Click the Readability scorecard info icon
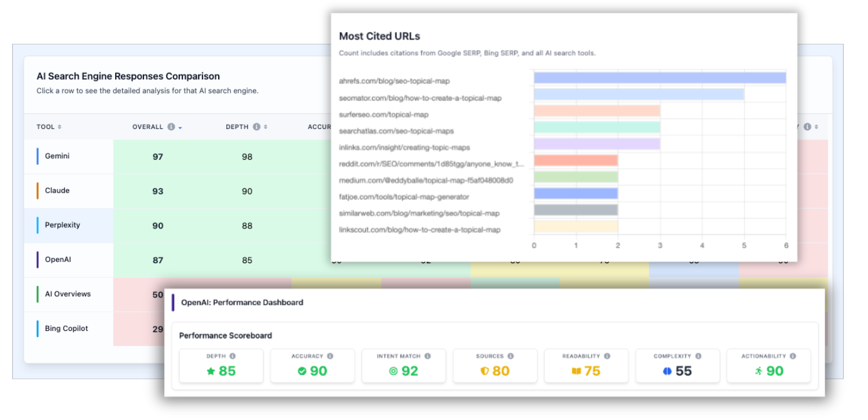Screen dimensions: 868x420 [608, 356]
